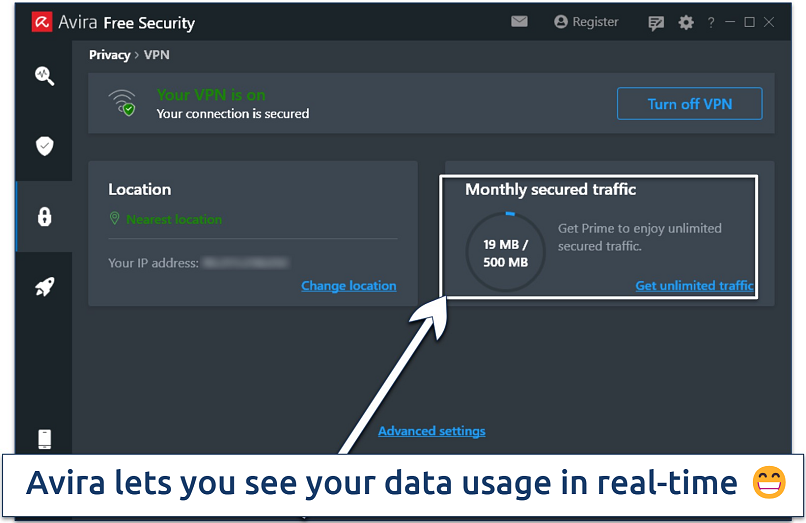806x523 pixels.
Task: Open the settings gear icon
Action: 685,22
